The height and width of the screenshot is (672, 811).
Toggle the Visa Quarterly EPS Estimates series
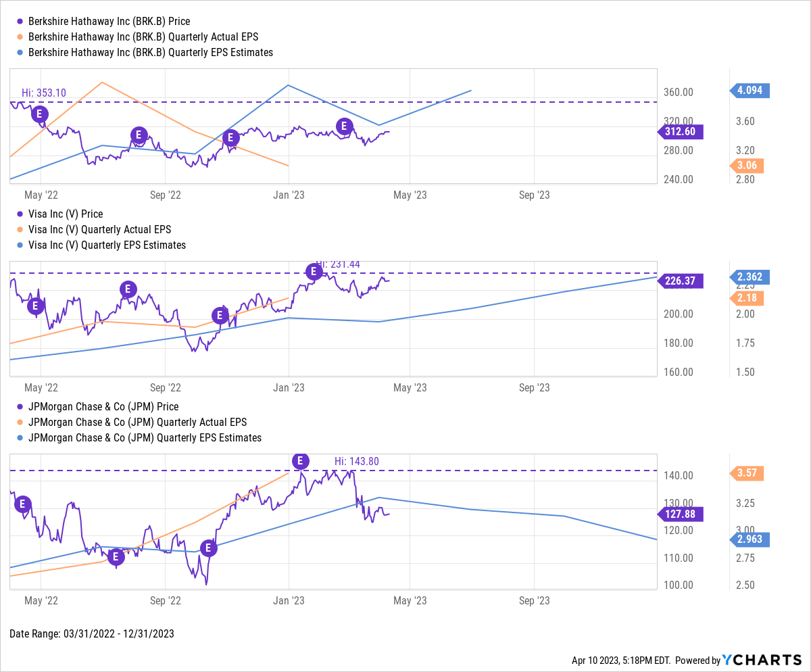click(x=107, y=245)
